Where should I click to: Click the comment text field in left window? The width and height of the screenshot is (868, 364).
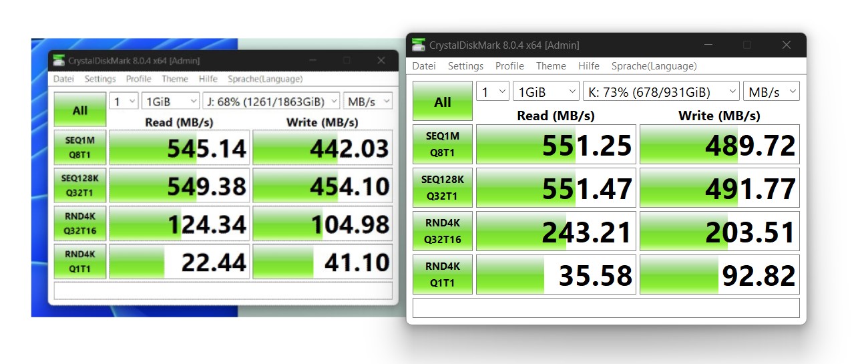tap(223, 291)
